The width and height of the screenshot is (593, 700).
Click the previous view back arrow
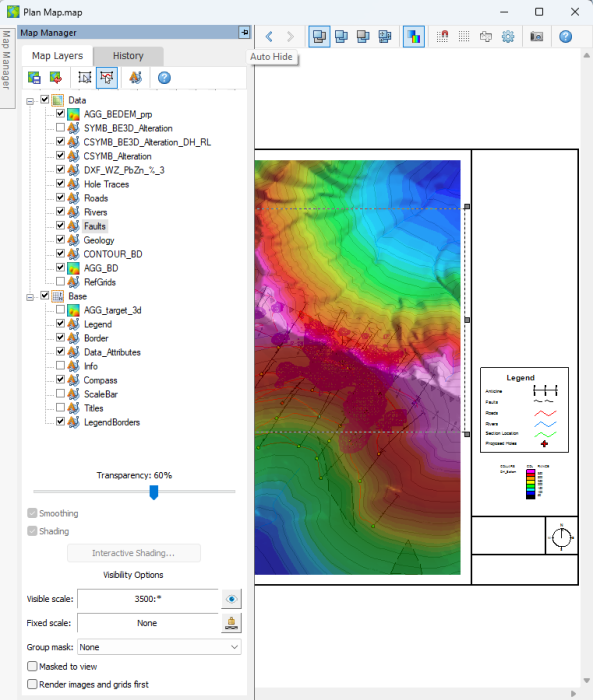coord(269,37)
